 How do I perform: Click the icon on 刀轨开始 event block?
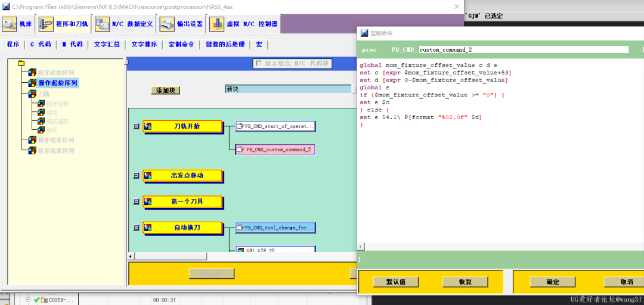click(x=148, y=126)
